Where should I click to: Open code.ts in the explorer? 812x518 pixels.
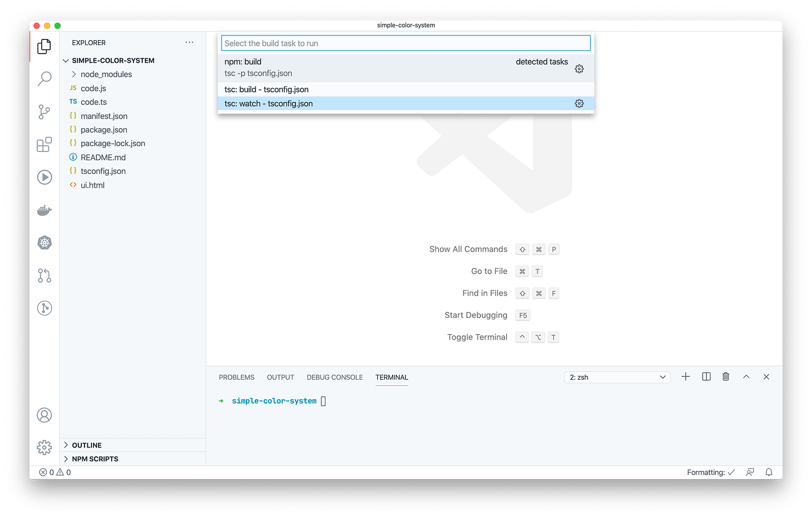click(x=94, y=102)
